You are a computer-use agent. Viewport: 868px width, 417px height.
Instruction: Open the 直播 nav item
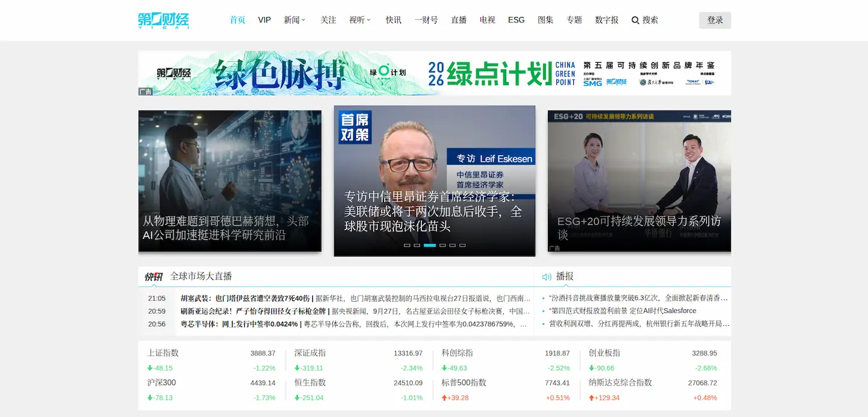459,20
